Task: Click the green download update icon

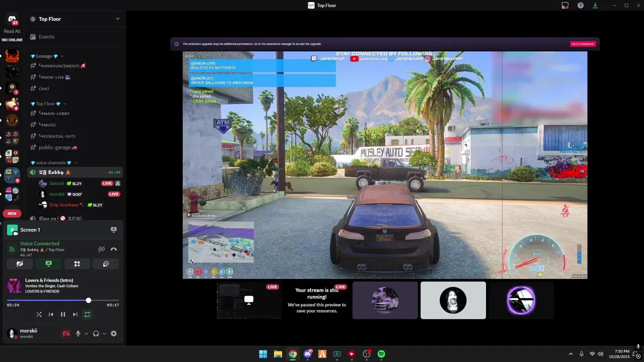Action: click(x=595, y=6)
